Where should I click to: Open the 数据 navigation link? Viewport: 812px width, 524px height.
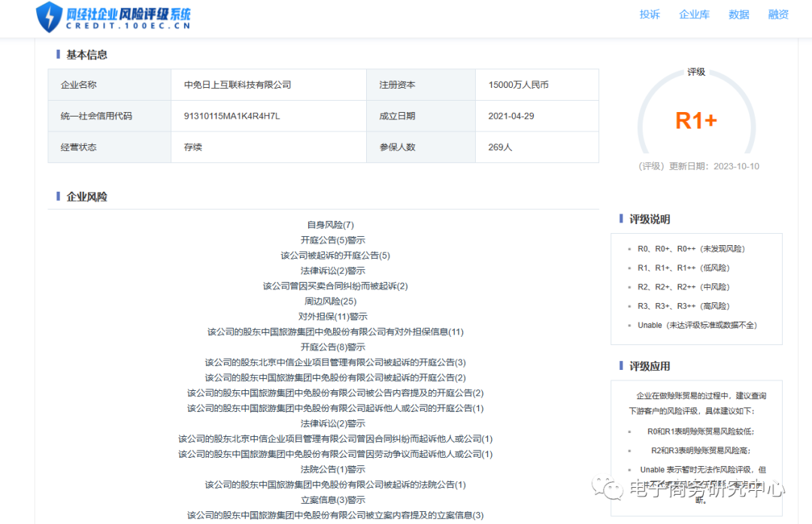pos(738,14)
